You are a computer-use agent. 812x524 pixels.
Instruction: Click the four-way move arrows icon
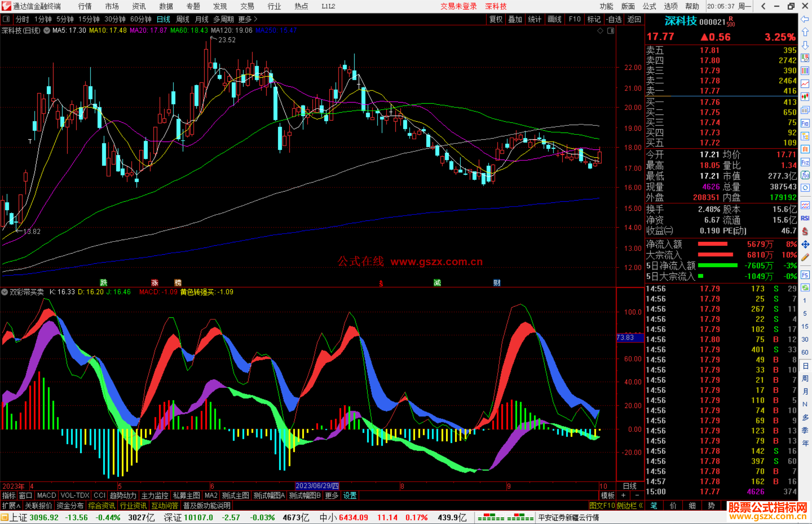coord(805,245)
